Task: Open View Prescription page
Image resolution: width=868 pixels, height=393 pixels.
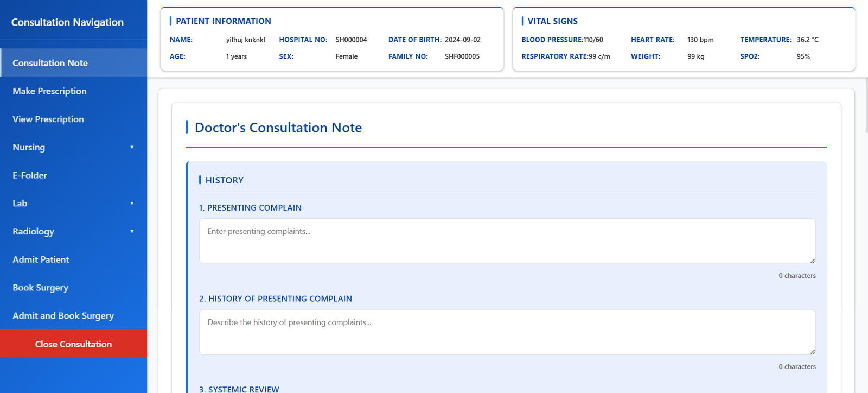Action: click(48, 119)
